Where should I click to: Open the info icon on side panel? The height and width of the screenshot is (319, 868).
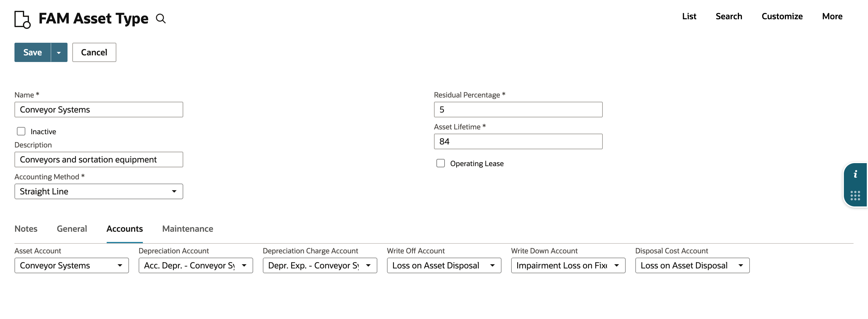click(855, 174)
